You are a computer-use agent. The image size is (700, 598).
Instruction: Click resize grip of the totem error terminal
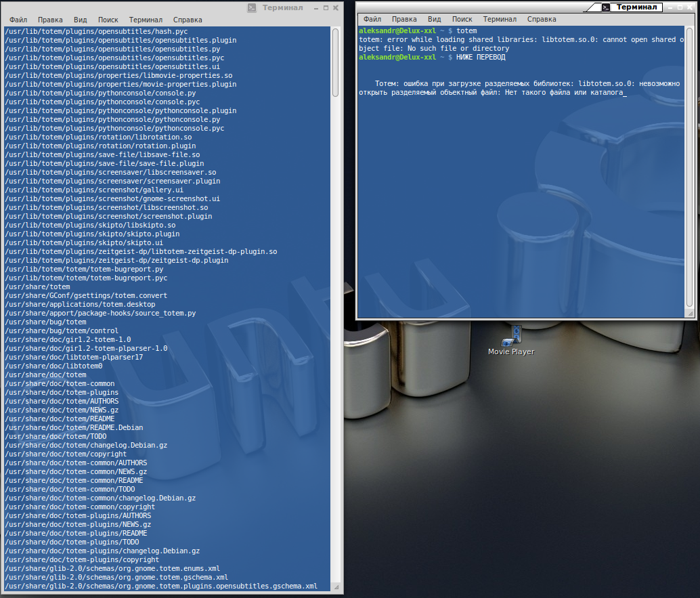point(691,315)
